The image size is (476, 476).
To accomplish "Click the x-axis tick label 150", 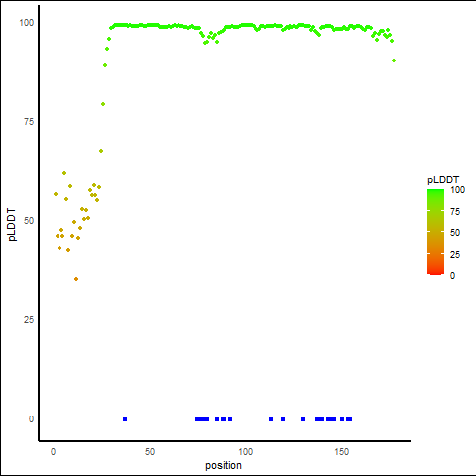I will (341, 451).
